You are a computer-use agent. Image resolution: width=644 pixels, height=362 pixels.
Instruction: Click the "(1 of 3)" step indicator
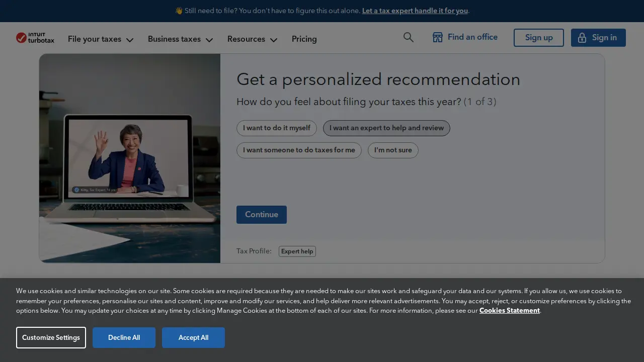click(480, 102)
